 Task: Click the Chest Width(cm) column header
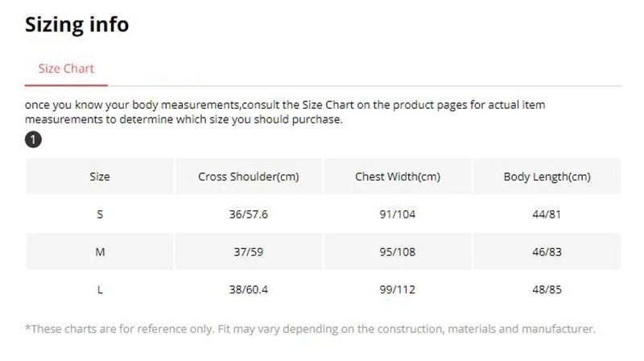[x=398, y=176]
